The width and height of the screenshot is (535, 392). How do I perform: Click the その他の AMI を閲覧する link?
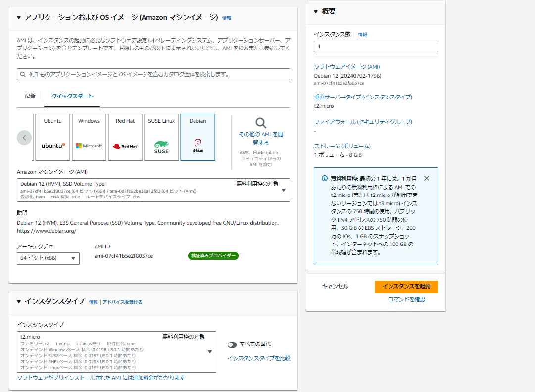tap(261, 138)
